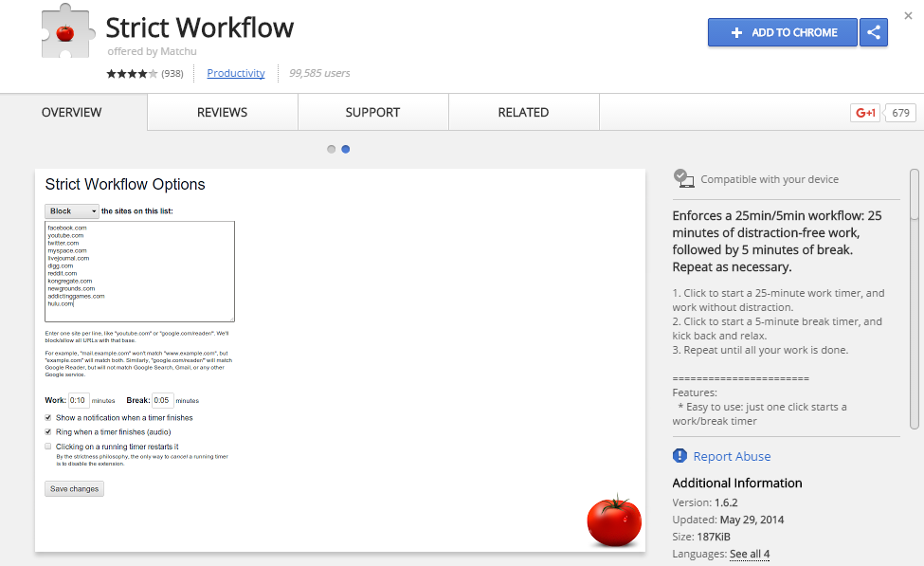Open the Report Abuse link
Image resolution: width=924 pixels, height=566 pixels.
coord(732,456)
